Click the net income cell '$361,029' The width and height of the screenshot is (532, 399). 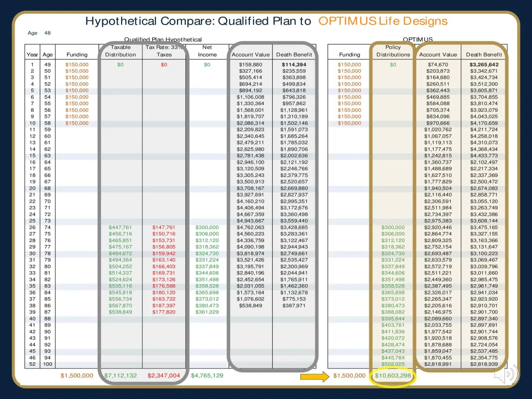[207, 312]
